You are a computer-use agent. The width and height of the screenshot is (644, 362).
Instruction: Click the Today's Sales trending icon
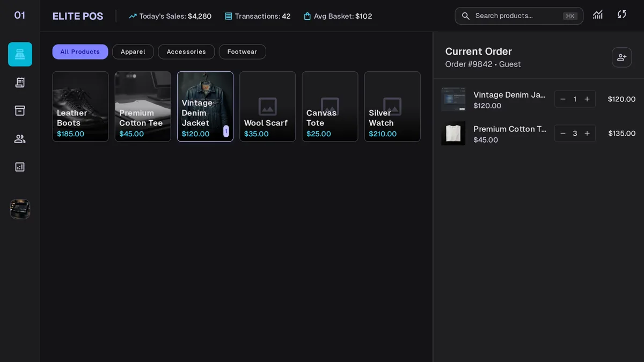tap(133, 16)
